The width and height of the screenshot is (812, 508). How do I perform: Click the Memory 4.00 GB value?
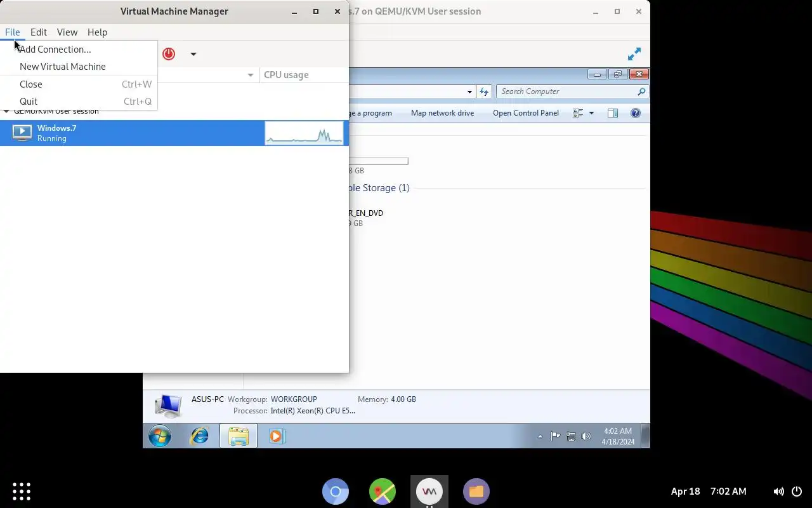(403, 399)
